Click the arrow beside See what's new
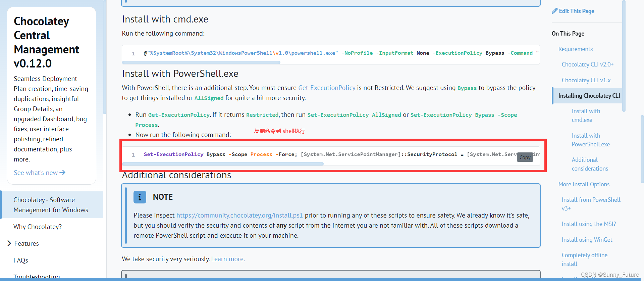This screenshot has height=281, width=644. pos(62,173)
